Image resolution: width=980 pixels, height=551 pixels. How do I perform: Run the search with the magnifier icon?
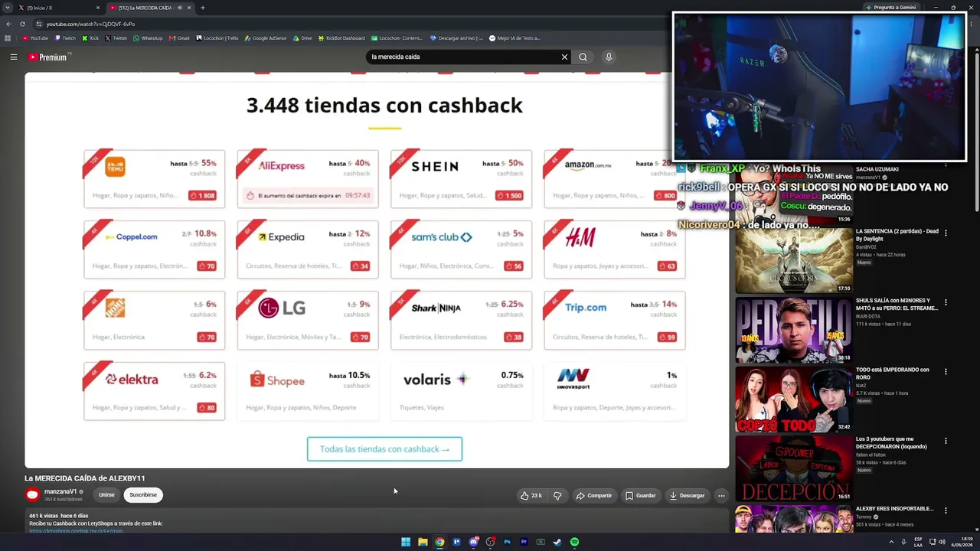pos(583,57)
